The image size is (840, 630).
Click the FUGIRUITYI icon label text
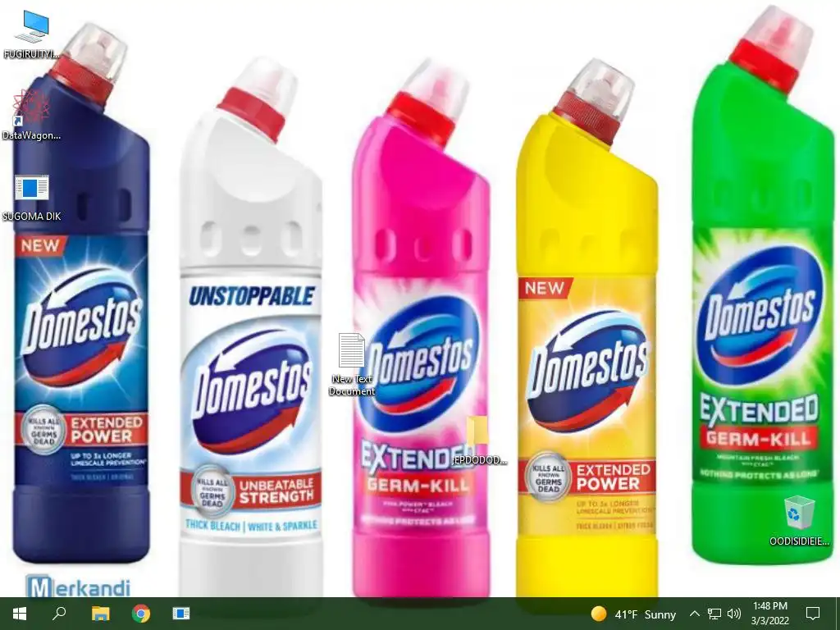(x=32, y=54)
